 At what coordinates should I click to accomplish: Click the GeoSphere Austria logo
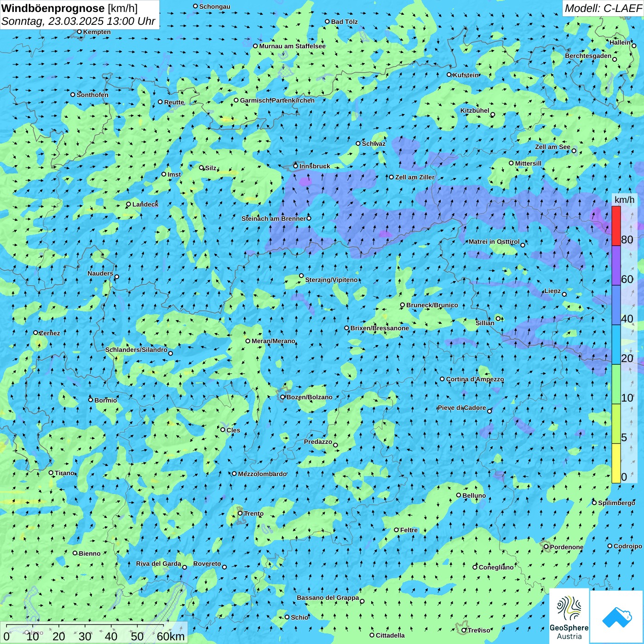click(569, 616)
